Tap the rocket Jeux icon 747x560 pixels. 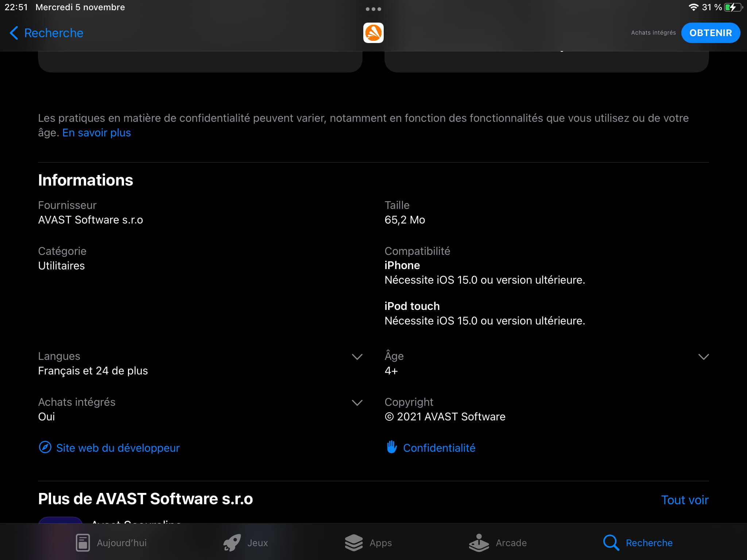click(232, 542)
